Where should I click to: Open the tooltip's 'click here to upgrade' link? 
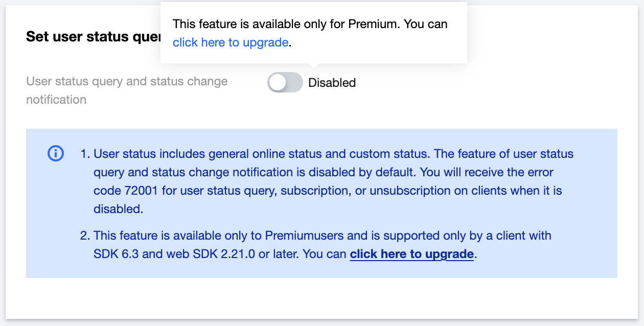pyautogui.click(x=231, y=42)
